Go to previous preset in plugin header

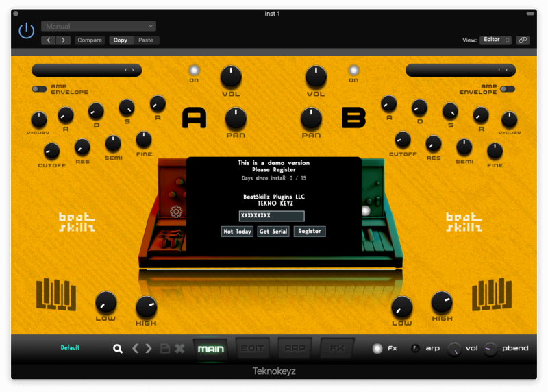(49, 40)
